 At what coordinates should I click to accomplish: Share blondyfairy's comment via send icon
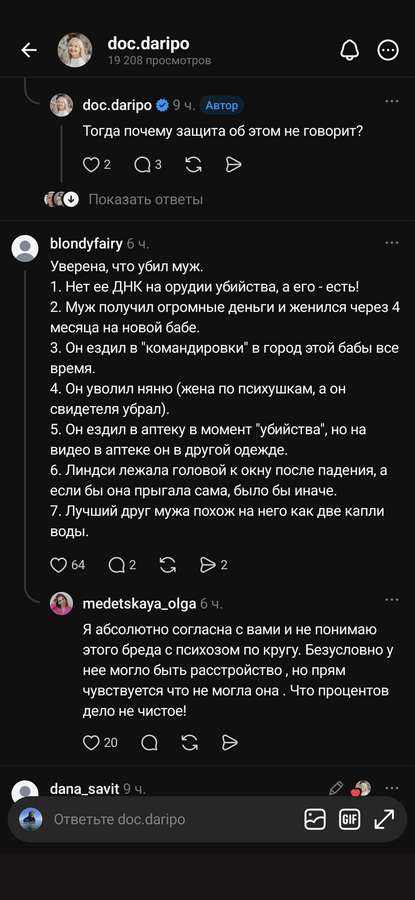click(x=207, y=565)
